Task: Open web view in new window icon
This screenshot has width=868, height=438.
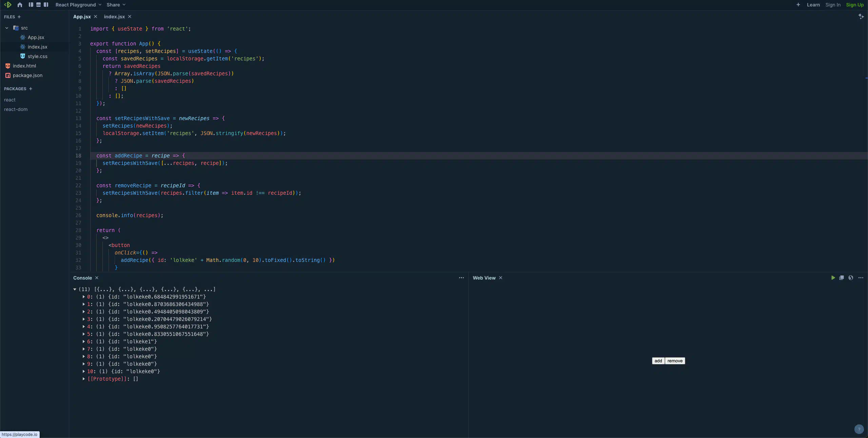Action: tap(841, 278)
